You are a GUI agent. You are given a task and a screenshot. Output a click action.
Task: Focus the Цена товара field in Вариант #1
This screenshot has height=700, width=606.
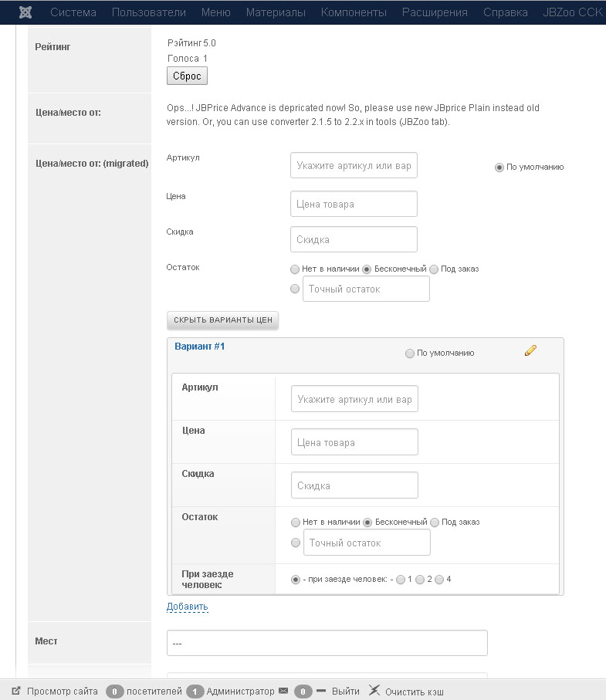[x=354, y=442]
